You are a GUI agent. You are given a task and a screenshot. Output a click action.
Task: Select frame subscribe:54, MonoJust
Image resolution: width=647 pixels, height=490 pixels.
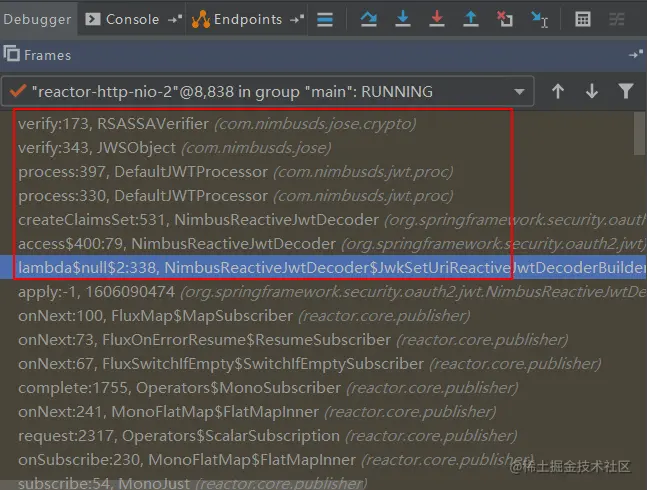(324, 482)
